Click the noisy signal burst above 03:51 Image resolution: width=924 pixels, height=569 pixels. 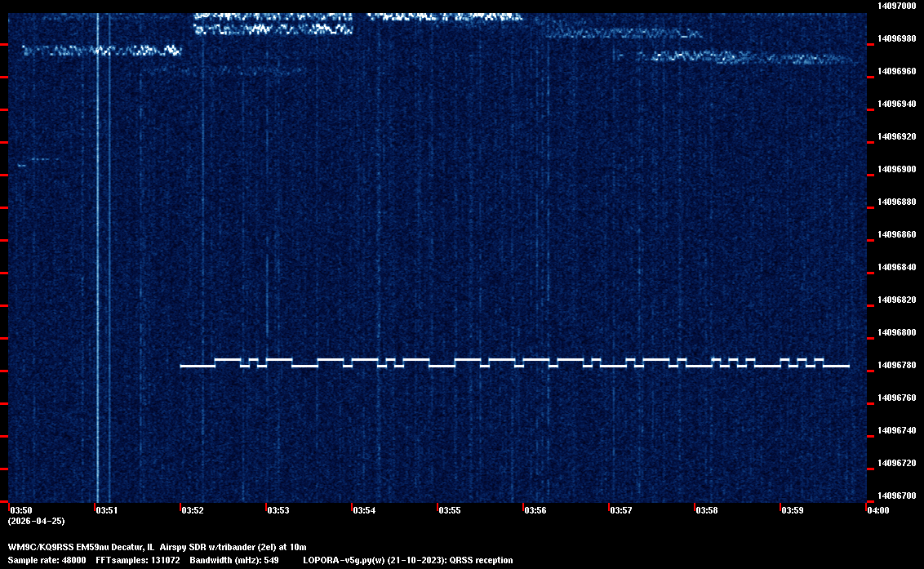point(101,51)
